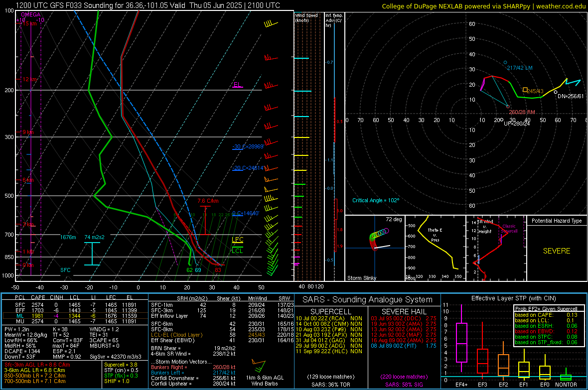This screenshot has height=390, width=588.
Task: Click the 850-500mb LR = 7.2 C/km line
Action: pos(35,376)
